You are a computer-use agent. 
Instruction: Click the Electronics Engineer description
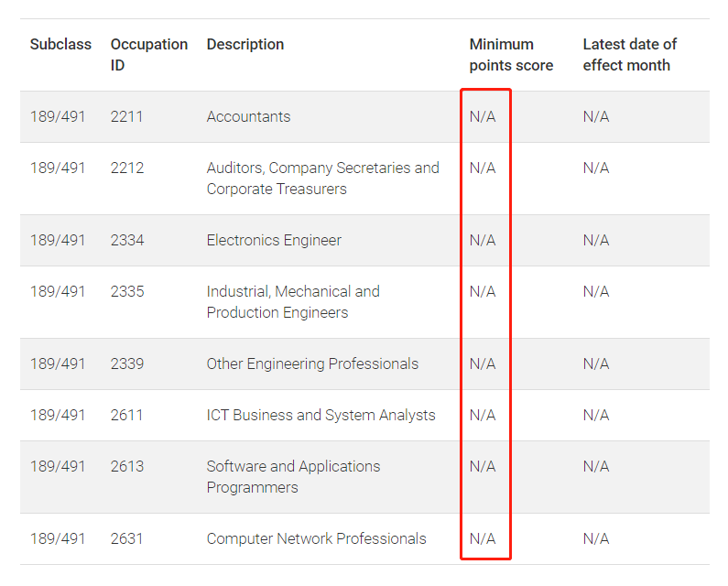tap(274, 240)
